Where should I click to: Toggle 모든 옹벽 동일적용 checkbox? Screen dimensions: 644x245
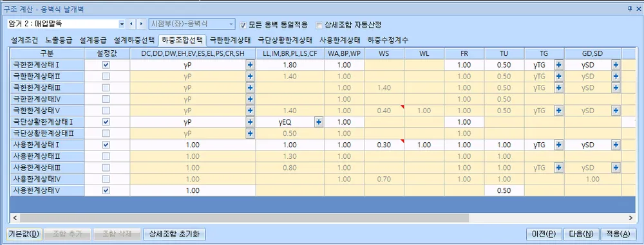[x=243, y=25]
